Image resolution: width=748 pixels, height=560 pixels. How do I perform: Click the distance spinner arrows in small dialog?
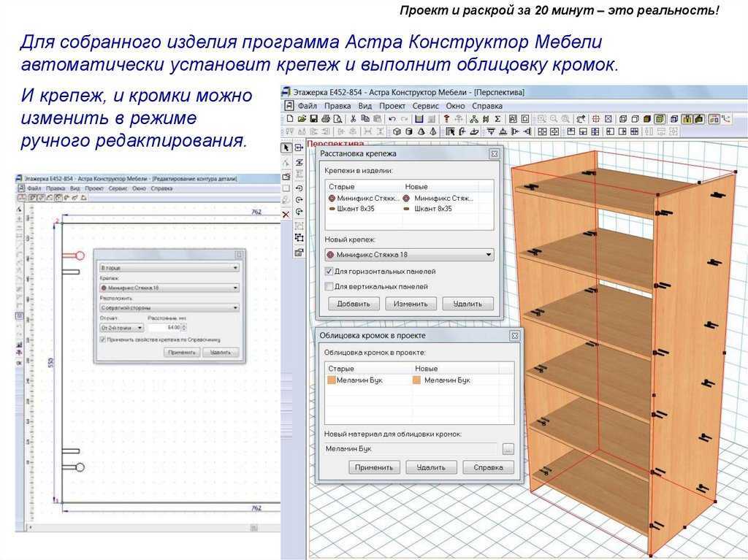(x=184, y=328)
